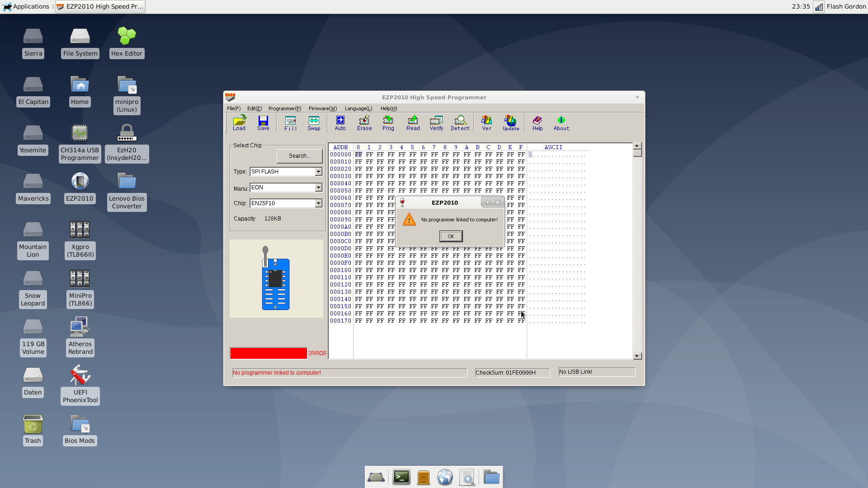The image size is (868, 488).
Task: Click the Auto program toolbar icon
Action: [340, 122]
